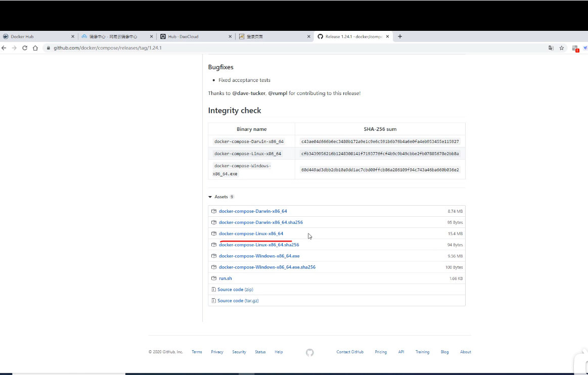
Task: Open Pricing link in footer
Action: pos(381,352)
